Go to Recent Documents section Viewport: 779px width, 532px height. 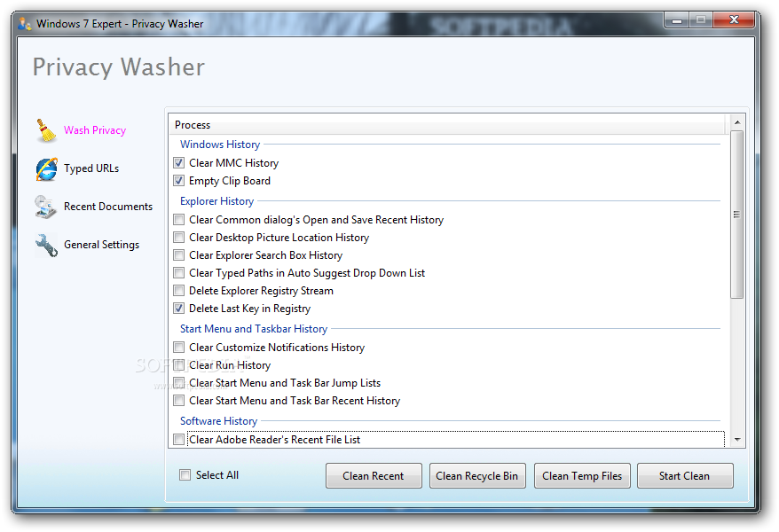[x=108, y=207]
